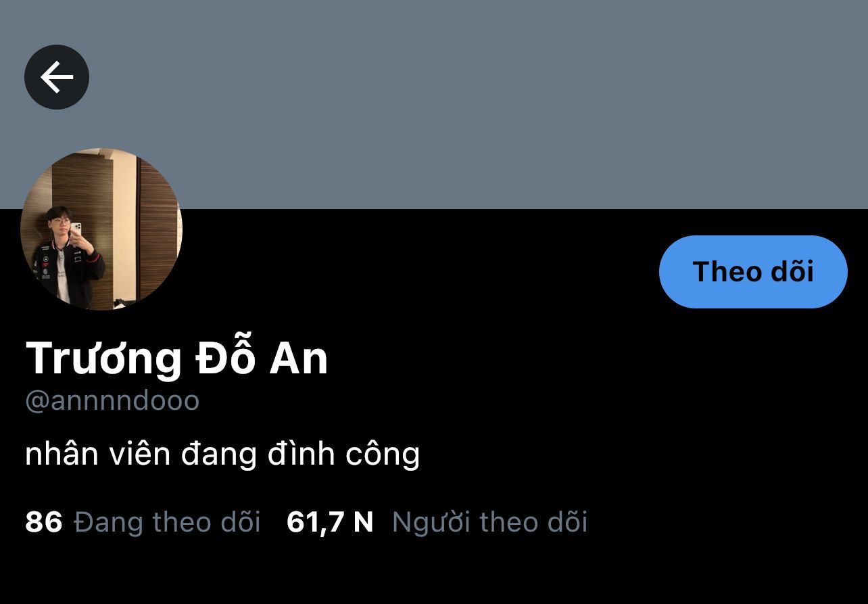Open the 86 following count
The height and width of the screenshot is (604, 868).
coord(44,522)
